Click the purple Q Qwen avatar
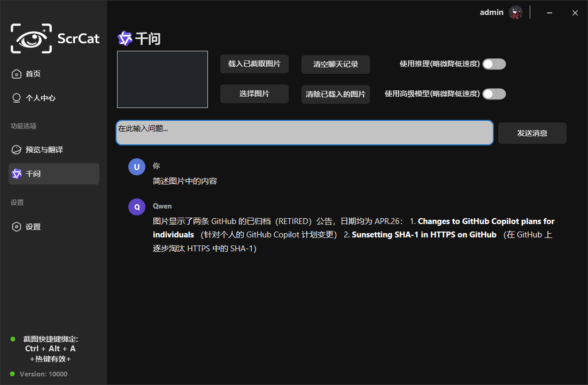The image size is (588, 385). point(137,207)
